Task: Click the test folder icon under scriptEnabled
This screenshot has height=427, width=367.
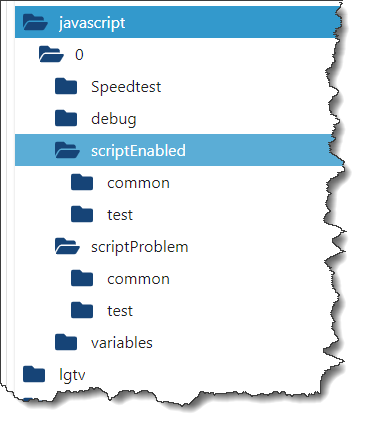Action: [x=82, y=214]
